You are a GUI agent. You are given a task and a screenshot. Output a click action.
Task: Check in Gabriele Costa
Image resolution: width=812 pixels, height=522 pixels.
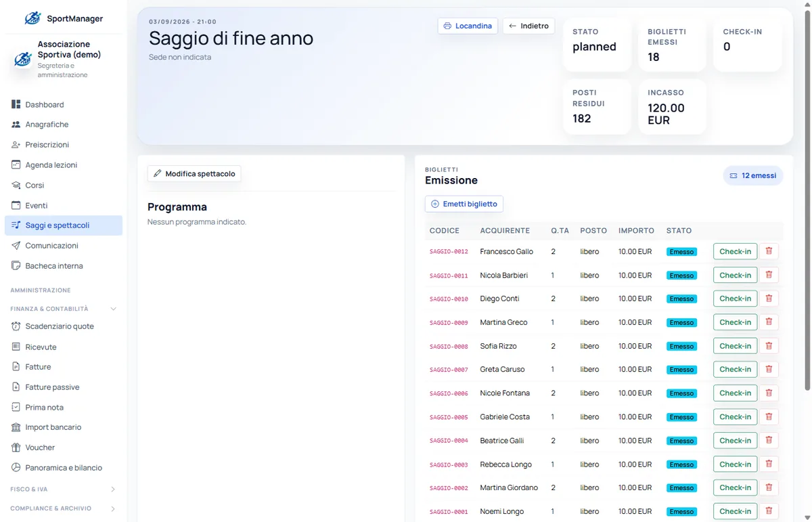[x=735, y=416]
